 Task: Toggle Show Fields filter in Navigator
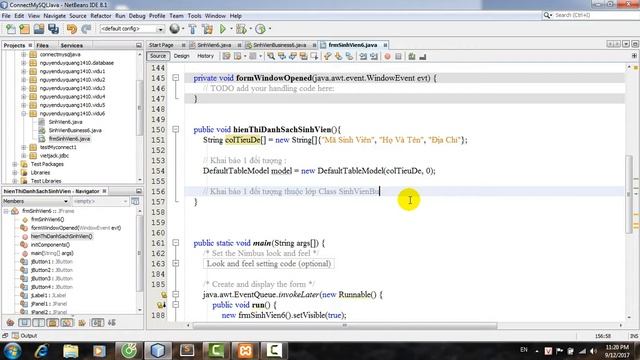click(x=24, y=323)
